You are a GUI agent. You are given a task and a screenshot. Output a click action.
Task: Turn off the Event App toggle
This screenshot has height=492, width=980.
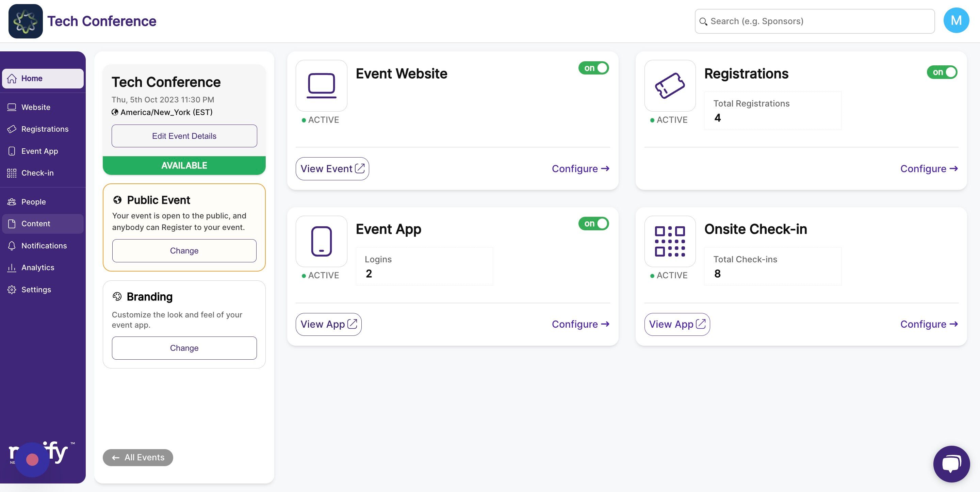pyautogui.click(x=593, y=223)
